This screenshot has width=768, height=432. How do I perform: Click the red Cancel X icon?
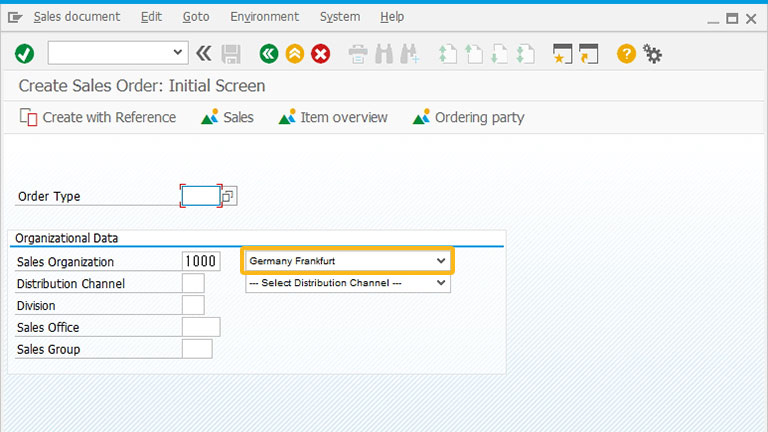pyautogui.click(x=321, y=53)
